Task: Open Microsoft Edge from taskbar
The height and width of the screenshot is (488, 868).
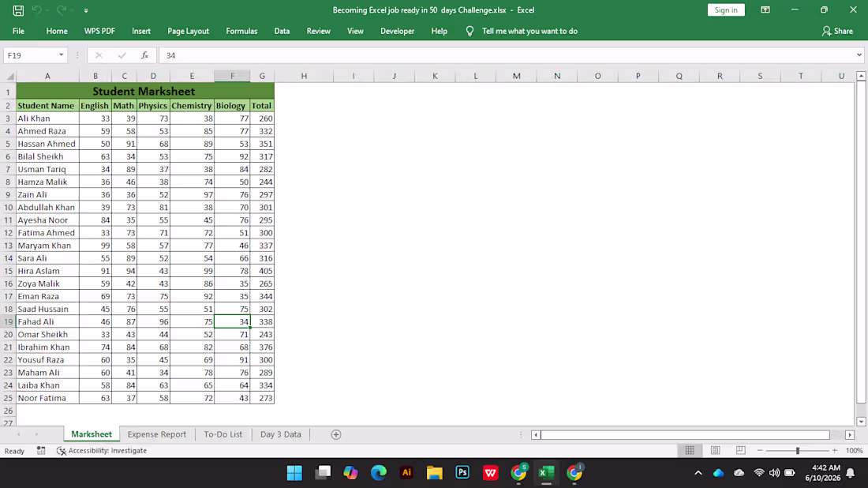Action: pyautogui.click(x=379, y=472)
